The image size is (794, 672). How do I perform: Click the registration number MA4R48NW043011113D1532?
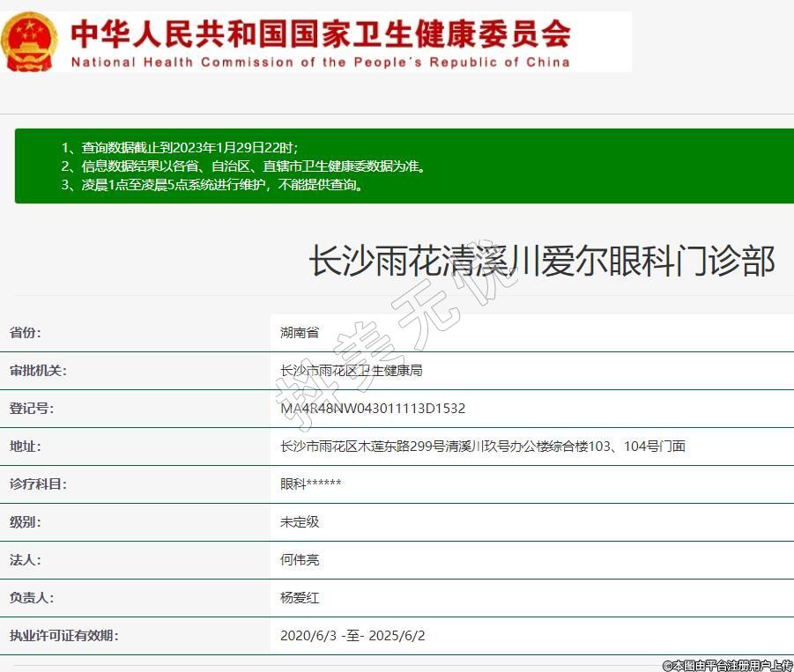tap(373, 409)
